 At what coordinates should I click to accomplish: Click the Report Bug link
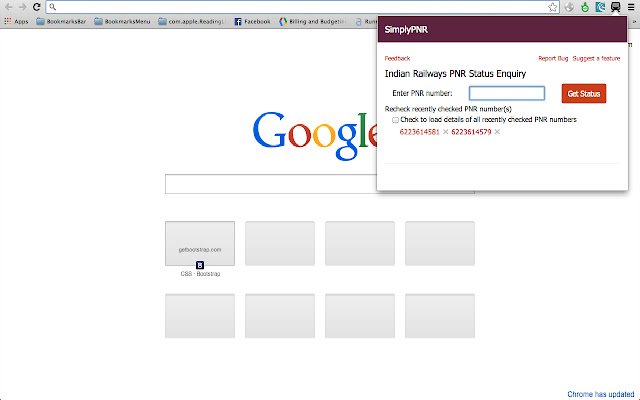click(553, 58)
